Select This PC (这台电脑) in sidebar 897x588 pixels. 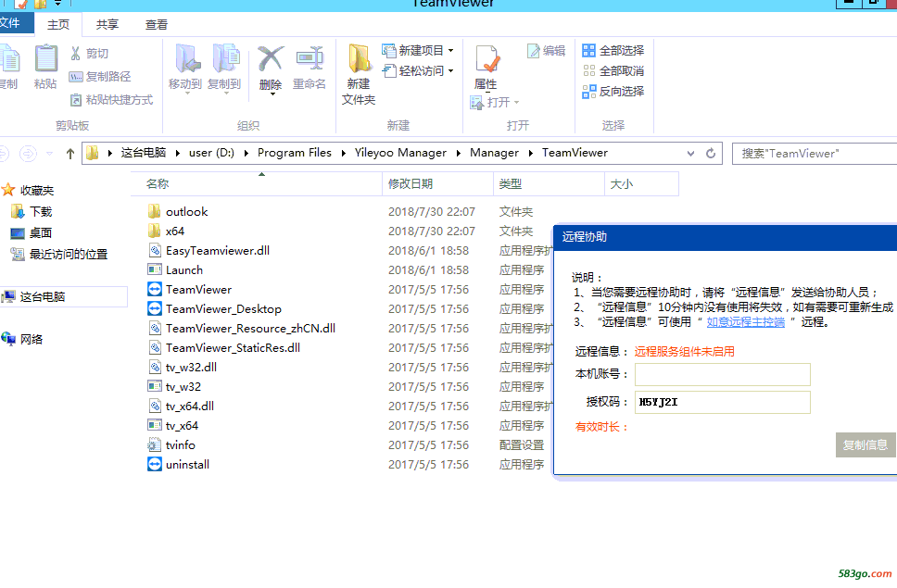(x=63, y=296)
